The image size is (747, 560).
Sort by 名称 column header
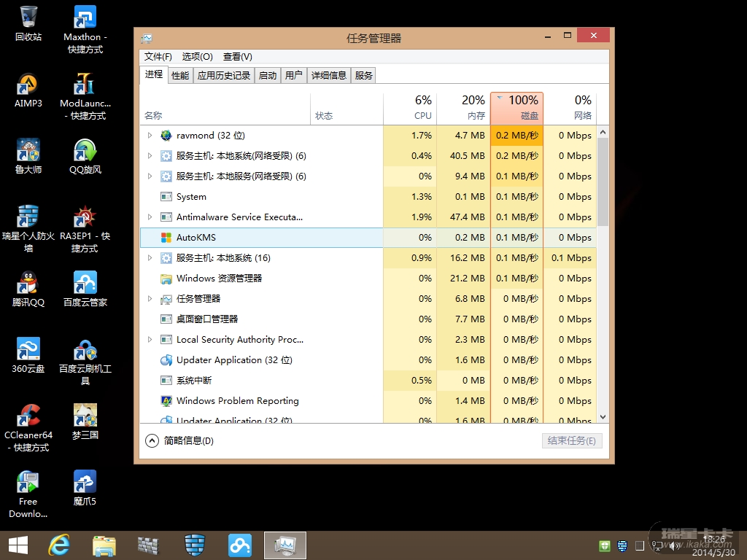tap(225, 108)
